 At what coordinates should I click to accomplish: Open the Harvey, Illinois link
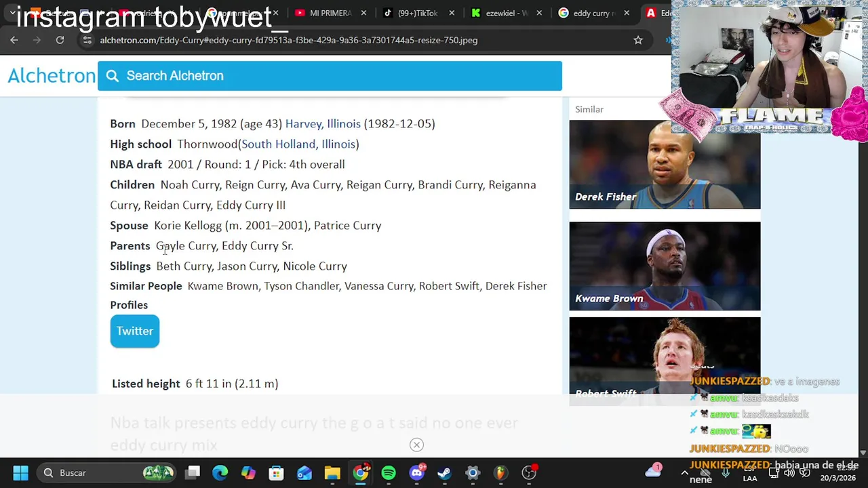pyautogui.click(x=323, y=123)
